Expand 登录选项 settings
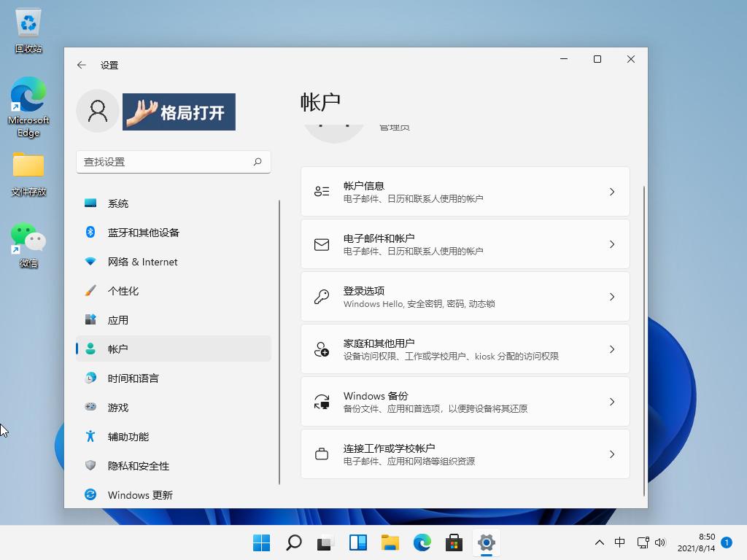Screen dimensions: 747x560 tap(465, 296)
